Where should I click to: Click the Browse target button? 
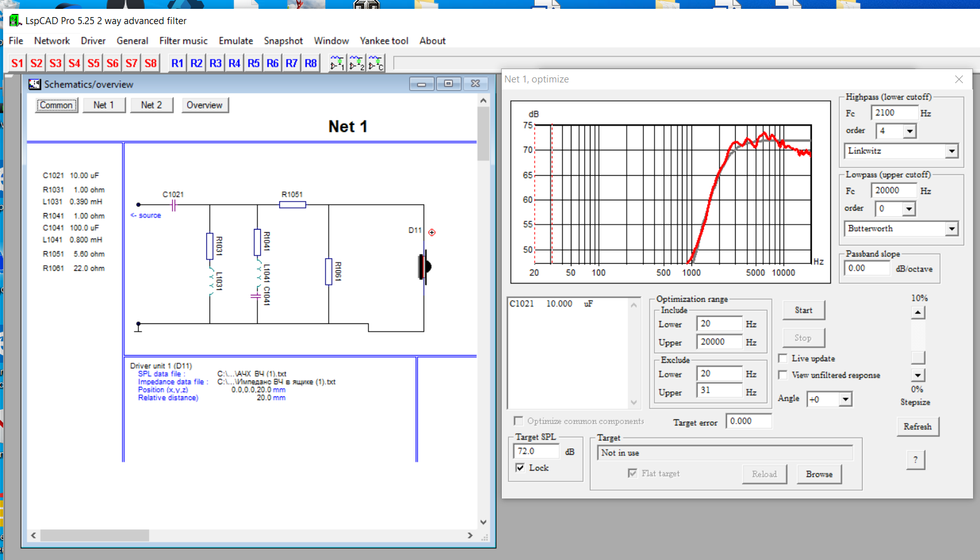tap(819, 474)
